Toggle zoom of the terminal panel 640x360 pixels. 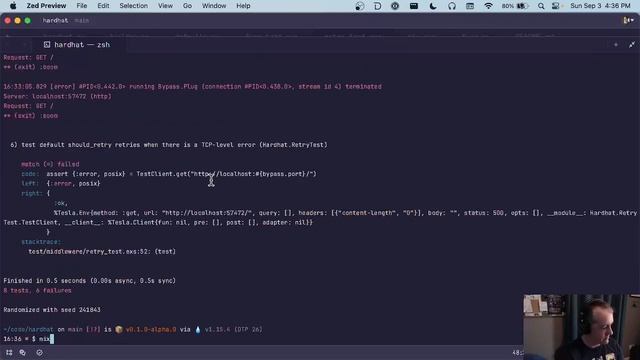(632, 45)
